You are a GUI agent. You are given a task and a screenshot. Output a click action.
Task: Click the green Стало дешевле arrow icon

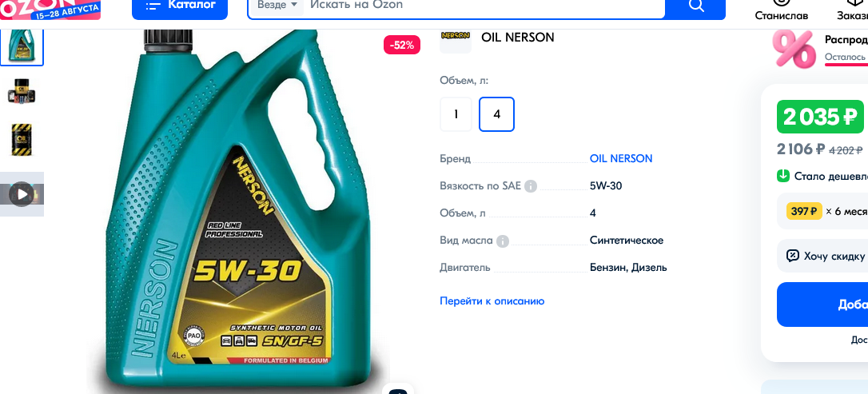[782, 176]
